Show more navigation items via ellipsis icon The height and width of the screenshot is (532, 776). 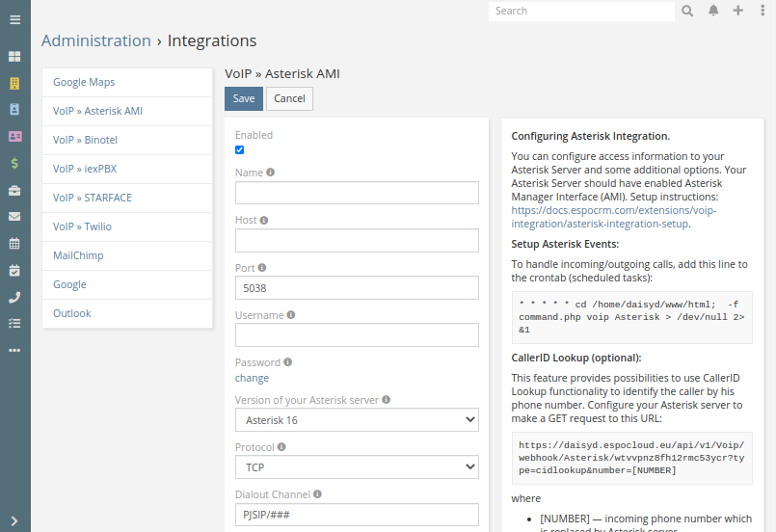coord(14,351)
